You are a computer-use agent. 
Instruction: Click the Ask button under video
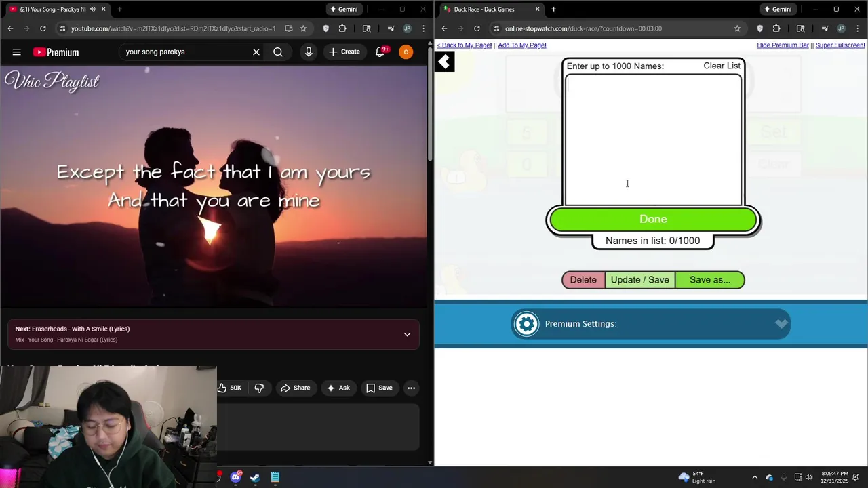pyautogui.click(x=338, y=388)
